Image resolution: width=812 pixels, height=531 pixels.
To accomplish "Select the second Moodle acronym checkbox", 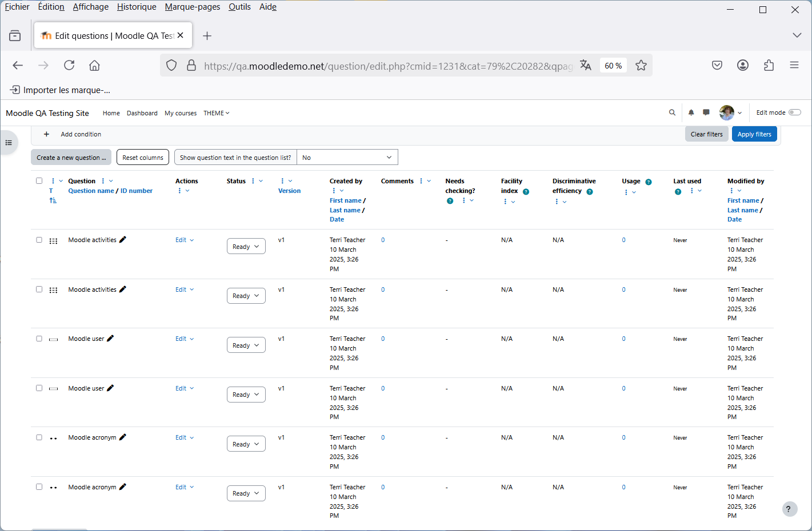I will coord(39,486).
